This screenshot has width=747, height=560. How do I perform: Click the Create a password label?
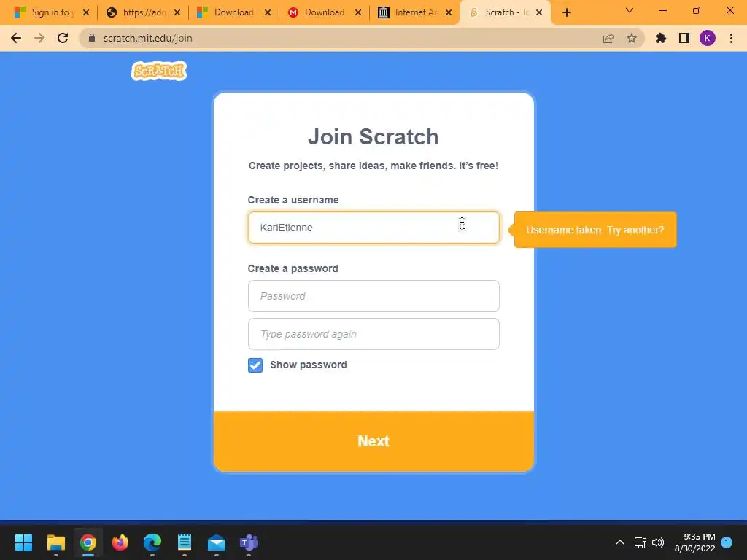coord(293,268)
